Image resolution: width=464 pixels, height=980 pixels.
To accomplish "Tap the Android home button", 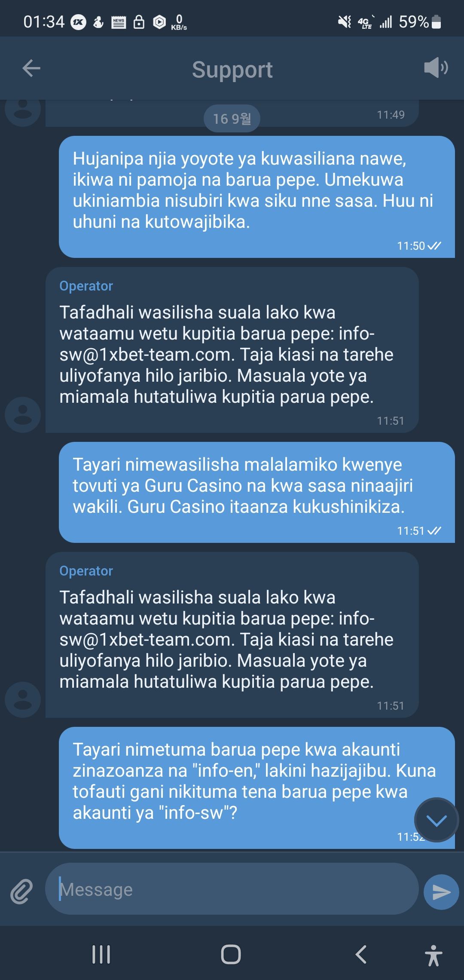I will click(x=231, y=955).
